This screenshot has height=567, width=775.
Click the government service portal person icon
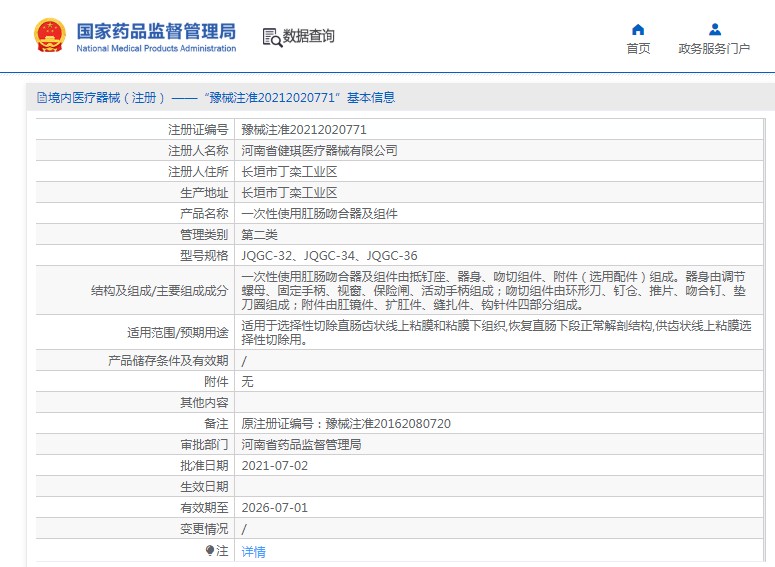pos(714,30)
